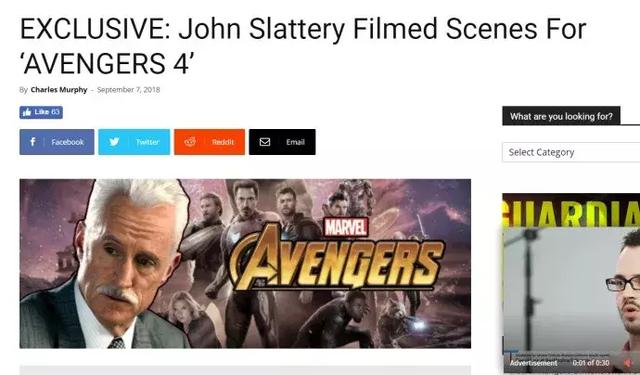Click the Reddit share button label

[x=223, y=142]
